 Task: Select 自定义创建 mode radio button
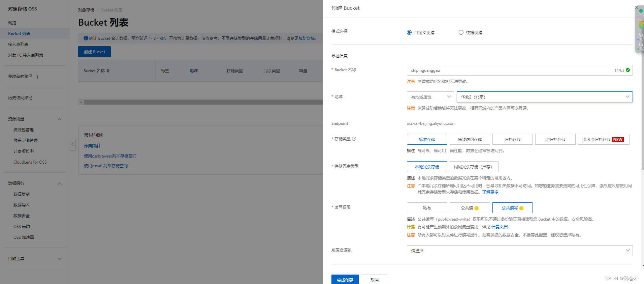[x=409, y=32]
